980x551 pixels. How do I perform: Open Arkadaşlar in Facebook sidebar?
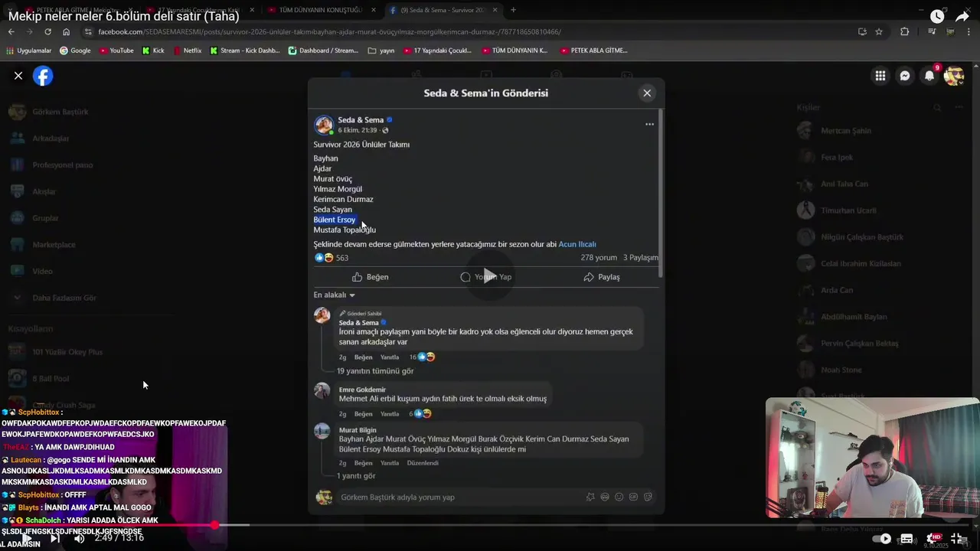click(40, 139)
